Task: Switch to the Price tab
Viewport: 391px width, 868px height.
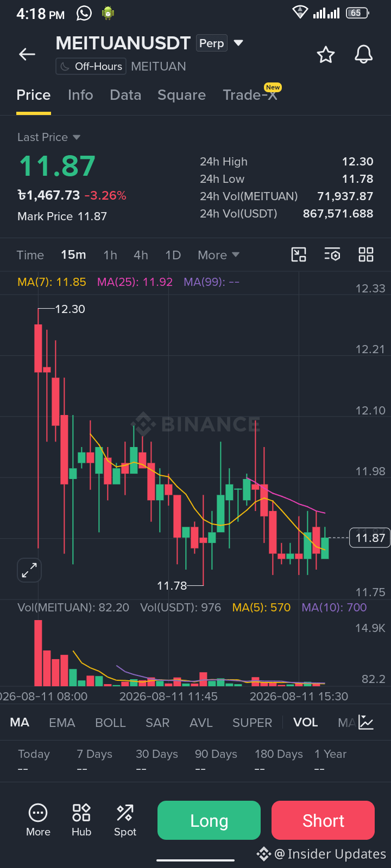Action: click(34, 95)
